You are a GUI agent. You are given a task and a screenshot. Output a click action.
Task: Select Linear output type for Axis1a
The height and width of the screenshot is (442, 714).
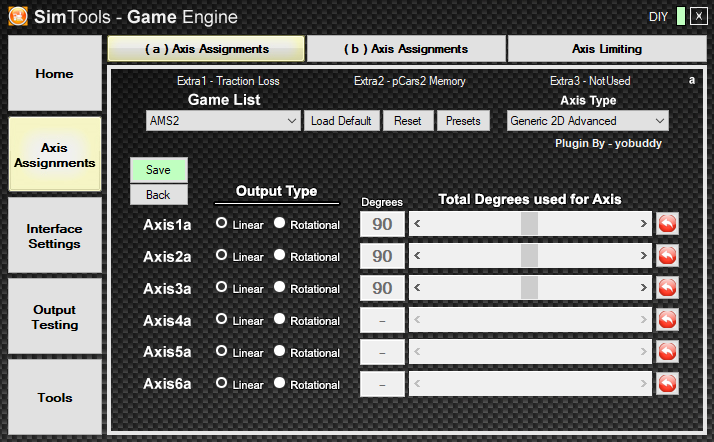pyautogui.click(x=222, y=224)
